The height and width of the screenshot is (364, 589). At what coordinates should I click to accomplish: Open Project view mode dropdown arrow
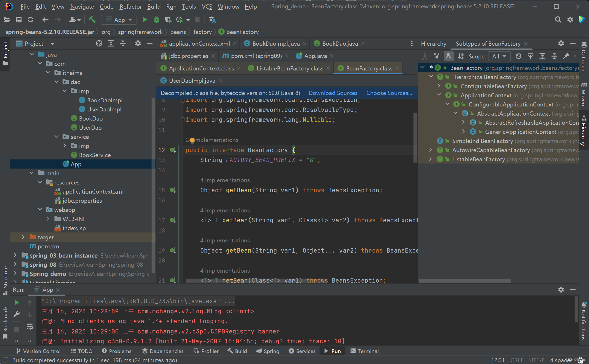pos(52,44)
